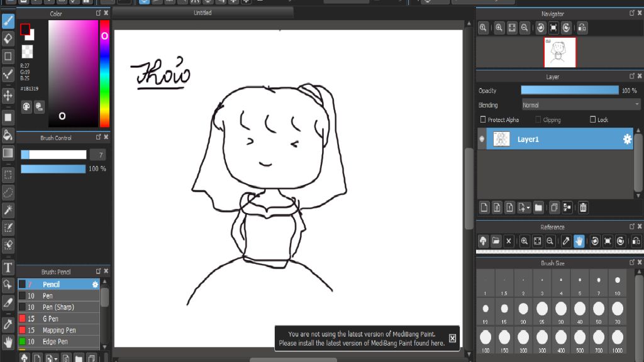Adjust the brush size slider
644x362 pixels.
pyautogui.click(x=54, y=155)
